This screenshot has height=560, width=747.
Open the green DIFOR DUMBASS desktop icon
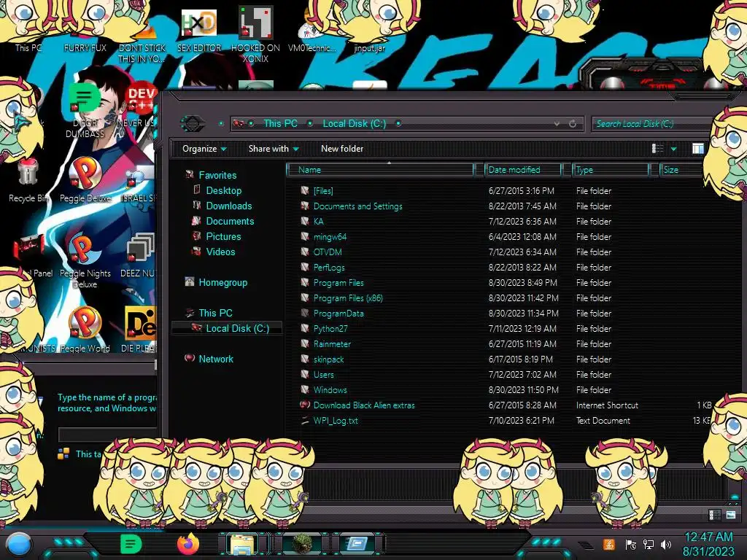[85, 109]
